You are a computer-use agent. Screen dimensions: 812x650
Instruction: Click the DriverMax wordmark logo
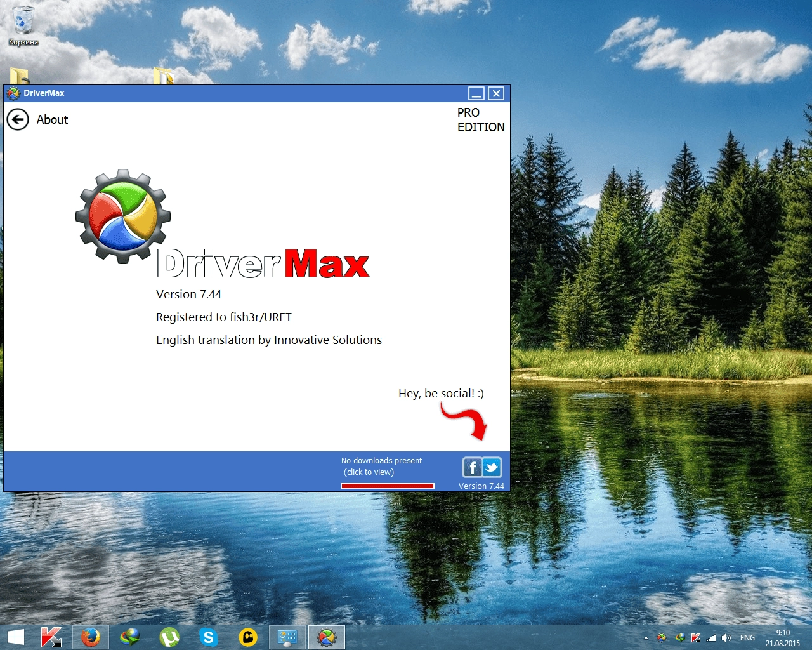coord(263,263)
